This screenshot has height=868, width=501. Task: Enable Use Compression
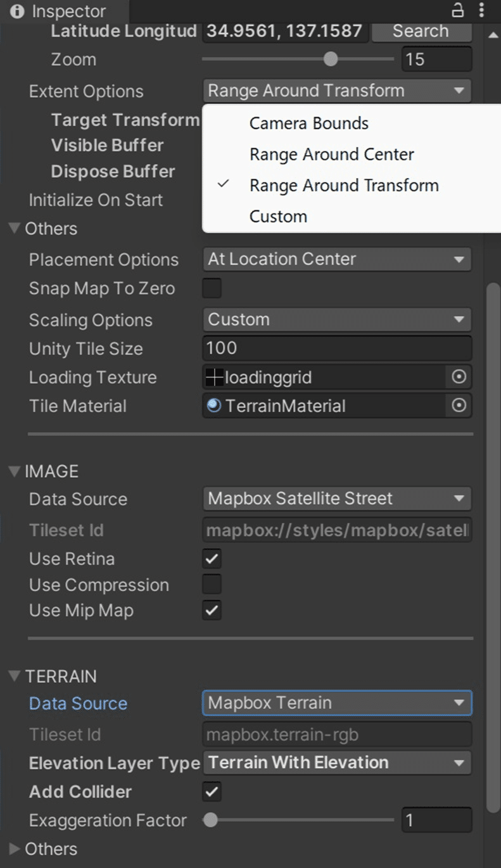pos(212,584)
